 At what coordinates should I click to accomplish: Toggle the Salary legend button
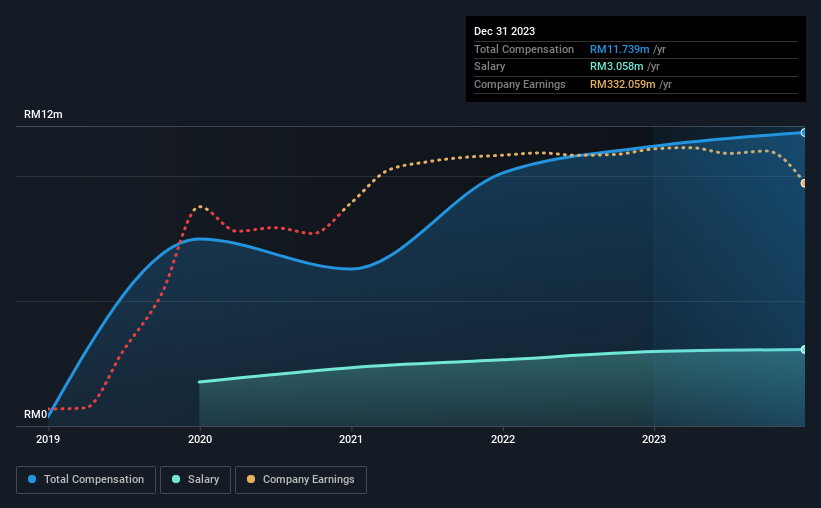pos(195,480)
